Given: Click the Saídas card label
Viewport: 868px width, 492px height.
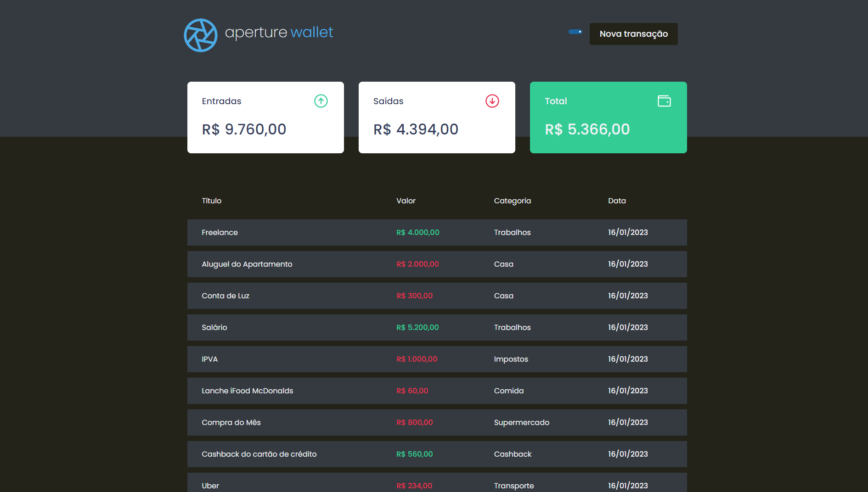Looking at the screenshot, I should click(x=389, y=101).
